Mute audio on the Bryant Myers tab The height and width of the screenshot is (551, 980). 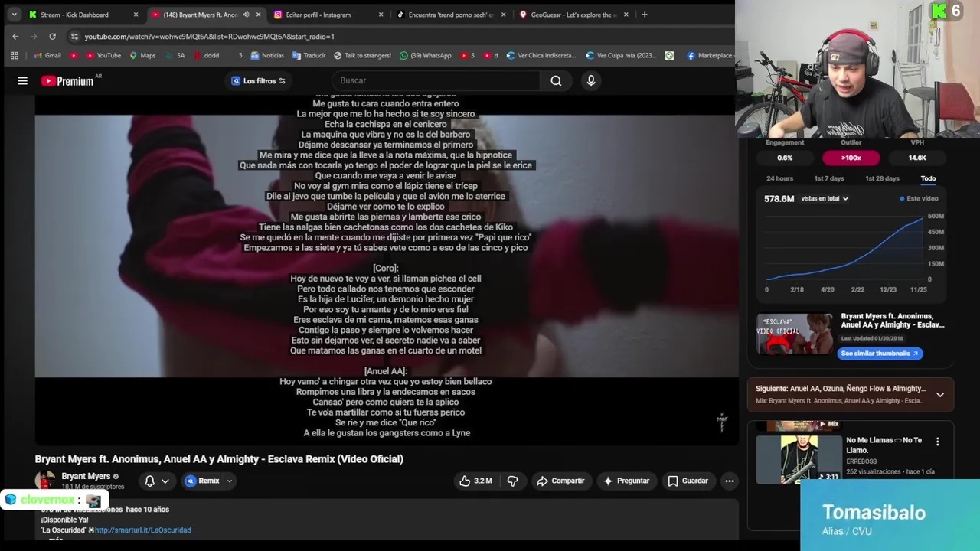point(246,15)
